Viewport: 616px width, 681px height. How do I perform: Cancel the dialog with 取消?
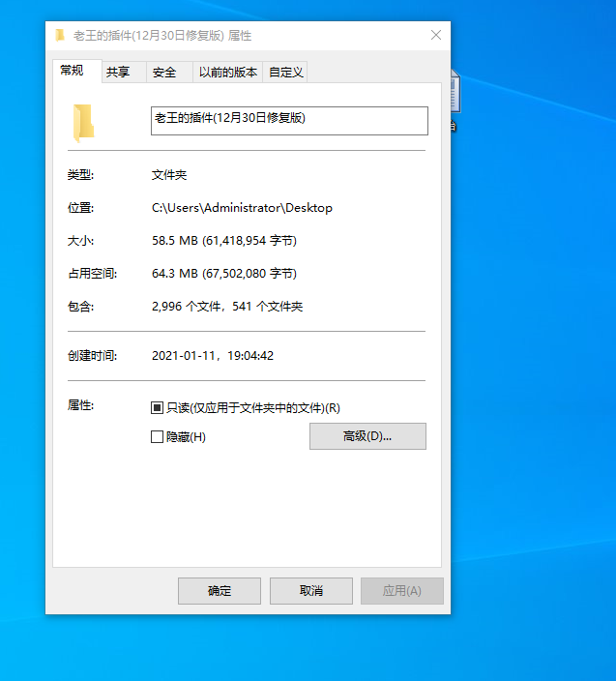pos(311,591)
